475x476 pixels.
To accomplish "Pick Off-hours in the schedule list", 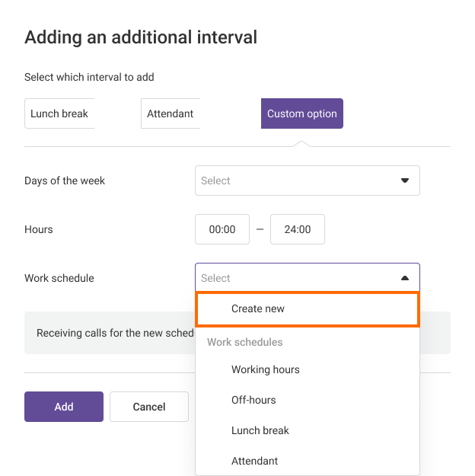I will click(253, 400).
